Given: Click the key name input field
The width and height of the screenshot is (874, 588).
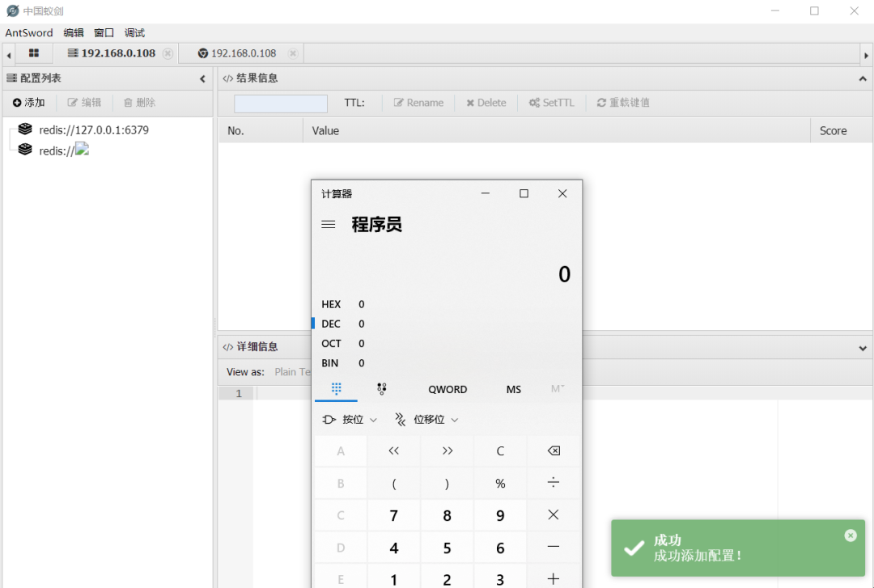Looking at the screenshot, I should coord(280,104).
